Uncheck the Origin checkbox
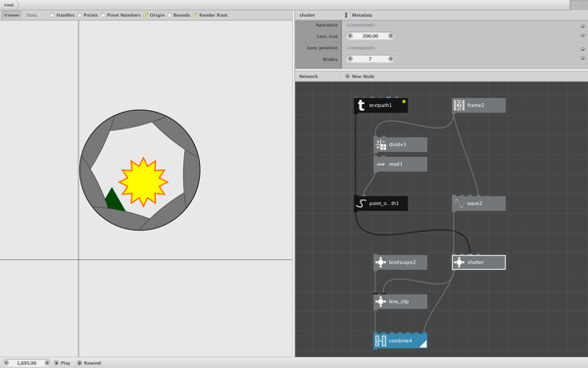This screenshot has width=588, height=368. coord(146,15)
